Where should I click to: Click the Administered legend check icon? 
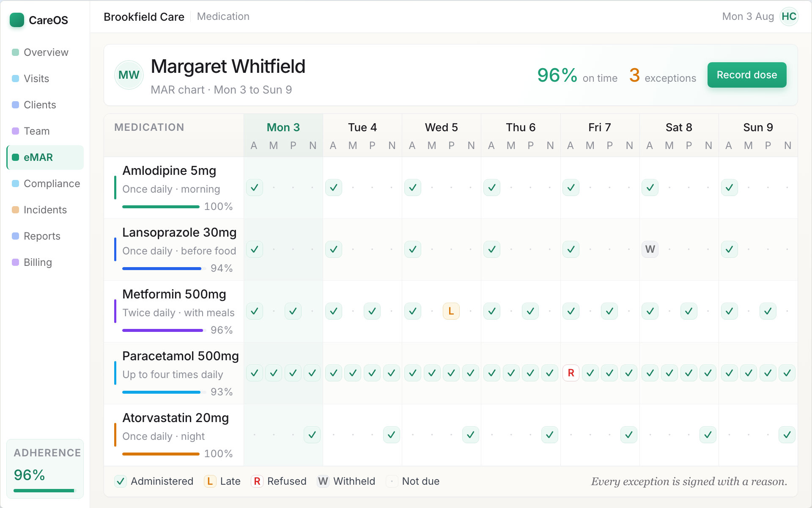click(x=121, y=481)
